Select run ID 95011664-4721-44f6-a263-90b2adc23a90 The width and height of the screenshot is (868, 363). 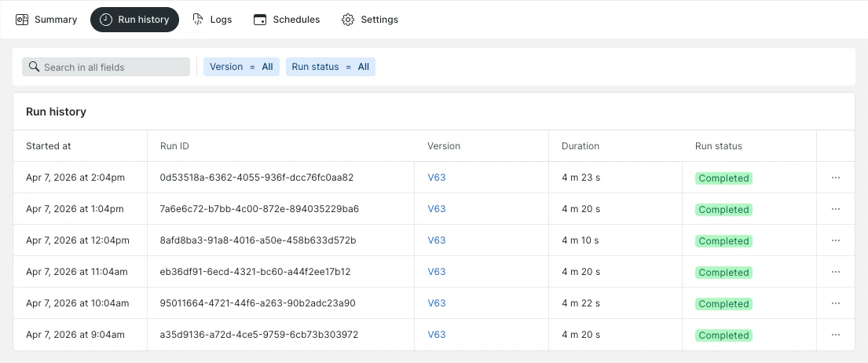pyautogui.click(x=258, y=303)
